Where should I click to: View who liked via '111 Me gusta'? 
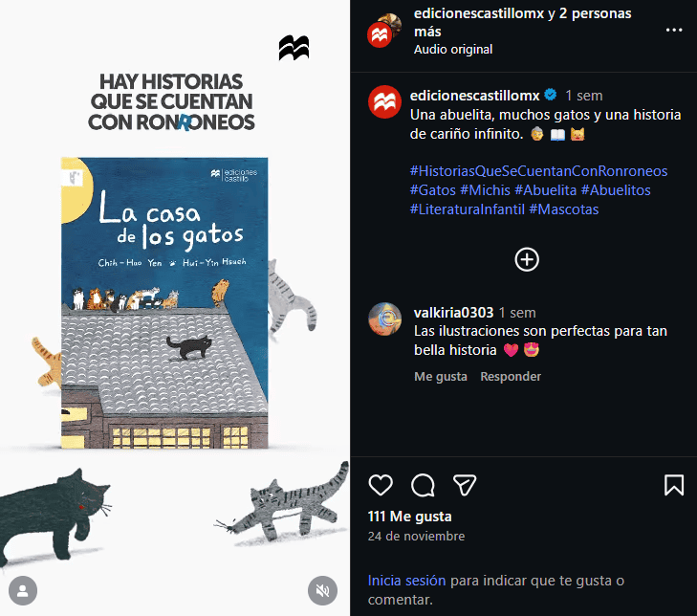pos(409,517)
